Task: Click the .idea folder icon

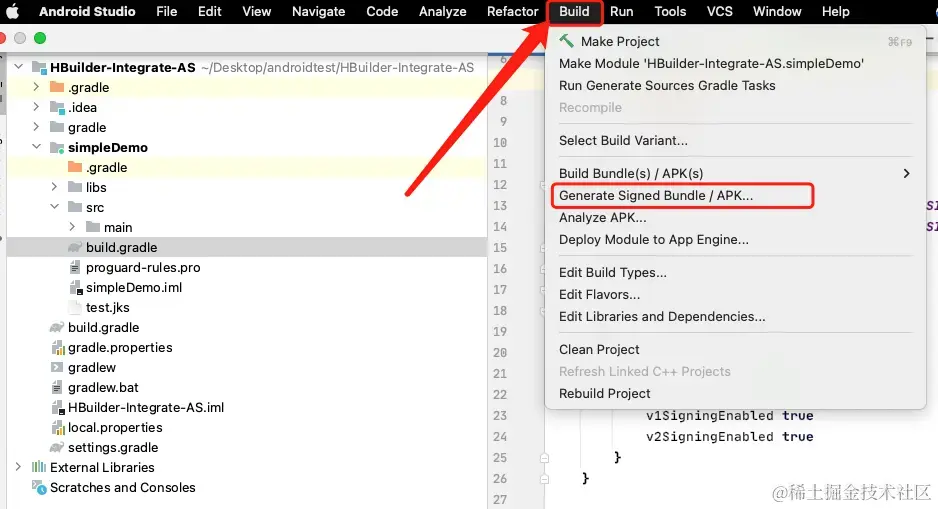Action: tap(57, 108)
